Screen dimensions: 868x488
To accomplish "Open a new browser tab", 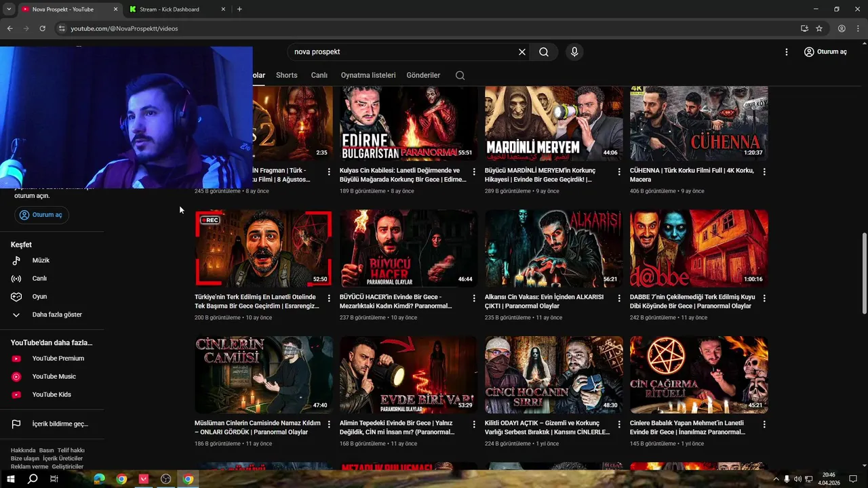I will point(239,9).
